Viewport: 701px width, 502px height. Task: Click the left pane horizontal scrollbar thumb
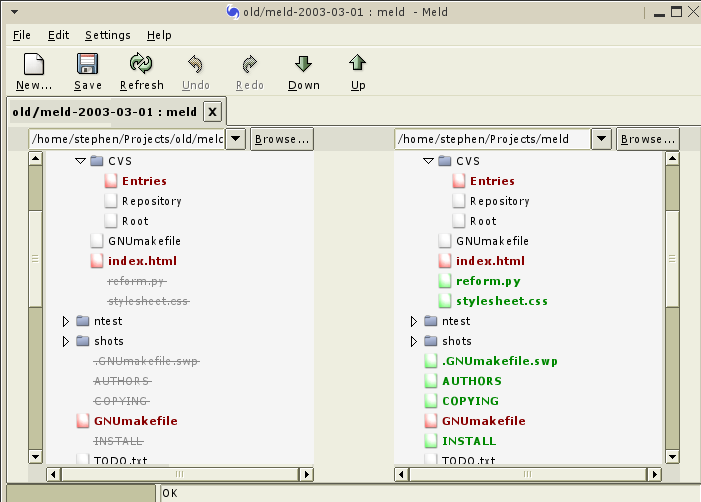click(180, 474)
